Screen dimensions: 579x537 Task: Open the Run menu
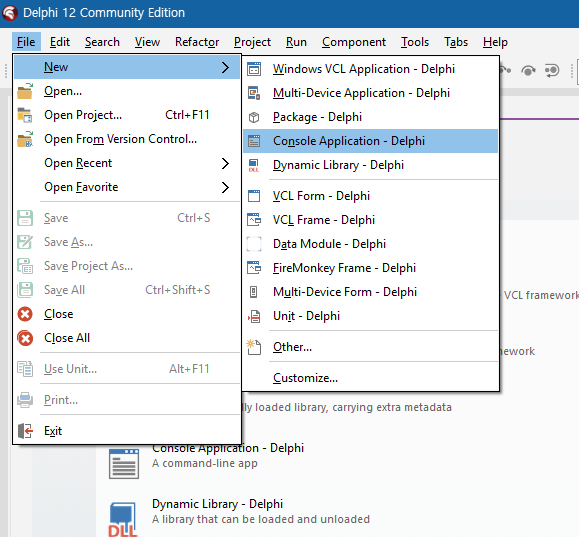point(297,42)
